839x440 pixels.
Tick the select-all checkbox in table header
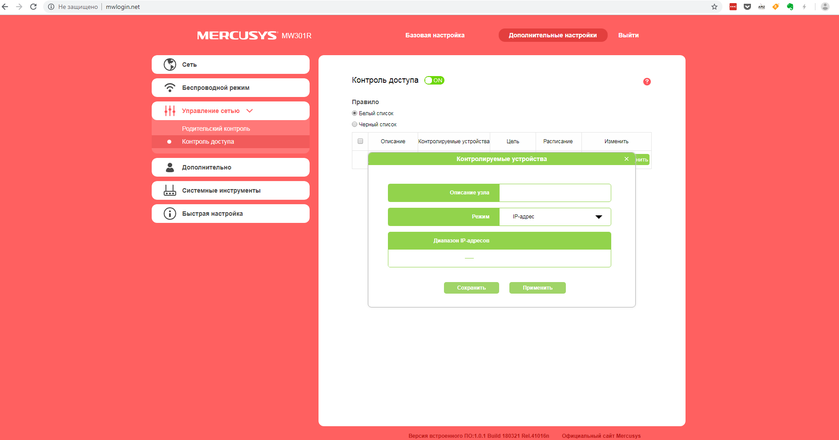[361, 141]
